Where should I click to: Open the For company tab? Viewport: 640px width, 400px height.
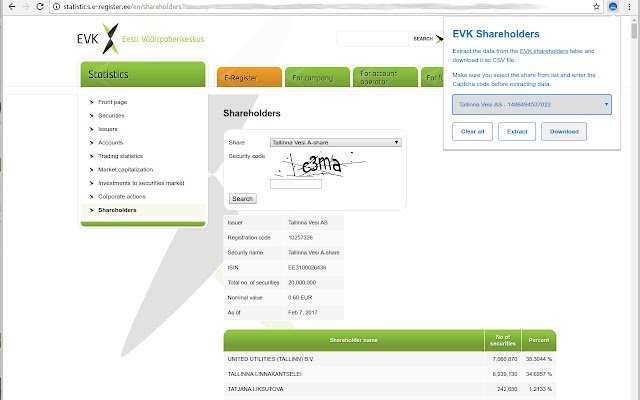317,77
